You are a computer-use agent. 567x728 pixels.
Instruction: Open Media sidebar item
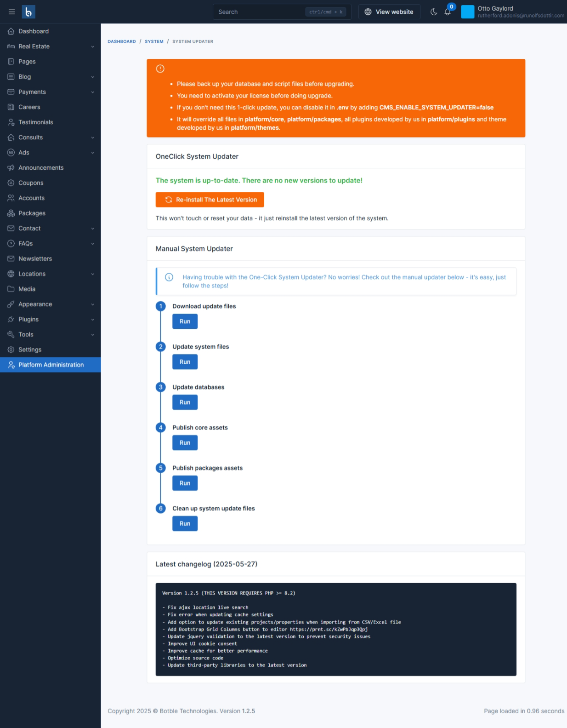tap(51, 289)
